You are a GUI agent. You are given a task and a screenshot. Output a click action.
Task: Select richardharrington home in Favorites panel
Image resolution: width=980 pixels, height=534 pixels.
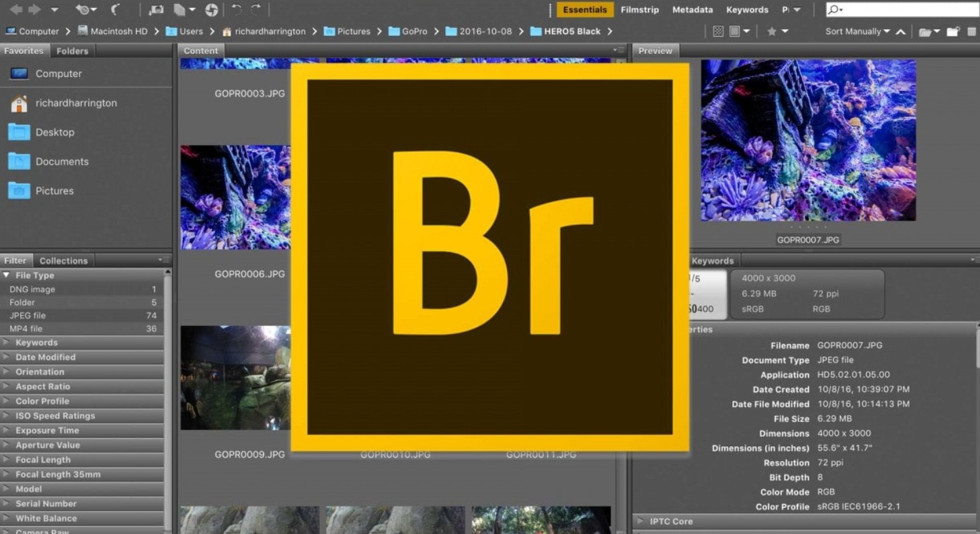click(x=63, y=103)
